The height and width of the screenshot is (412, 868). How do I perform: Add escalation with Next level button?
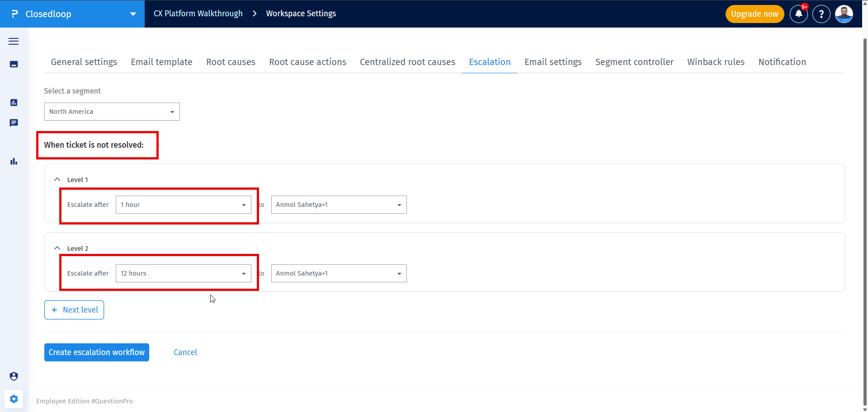74,310
